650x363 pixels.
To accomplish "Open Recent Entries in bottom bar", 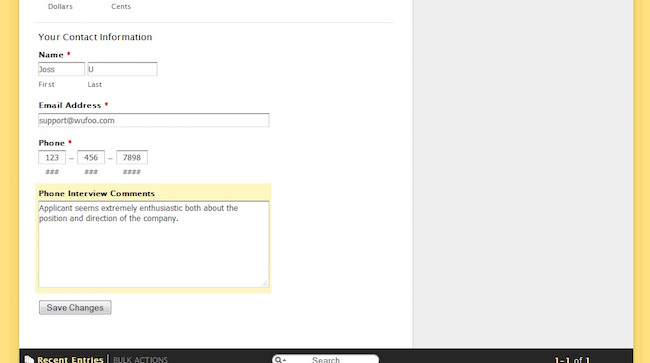I will [70, 359].
